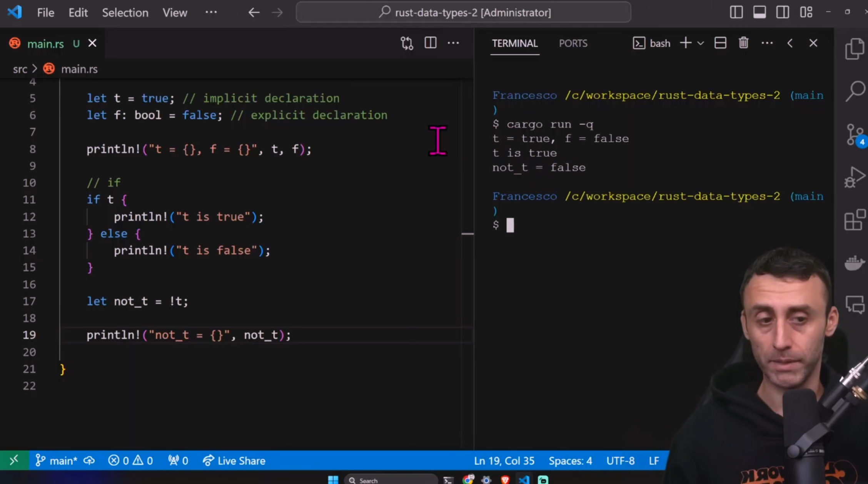The image size is (868, 484).
Task: Open the Extensions view
Action: 855,220
